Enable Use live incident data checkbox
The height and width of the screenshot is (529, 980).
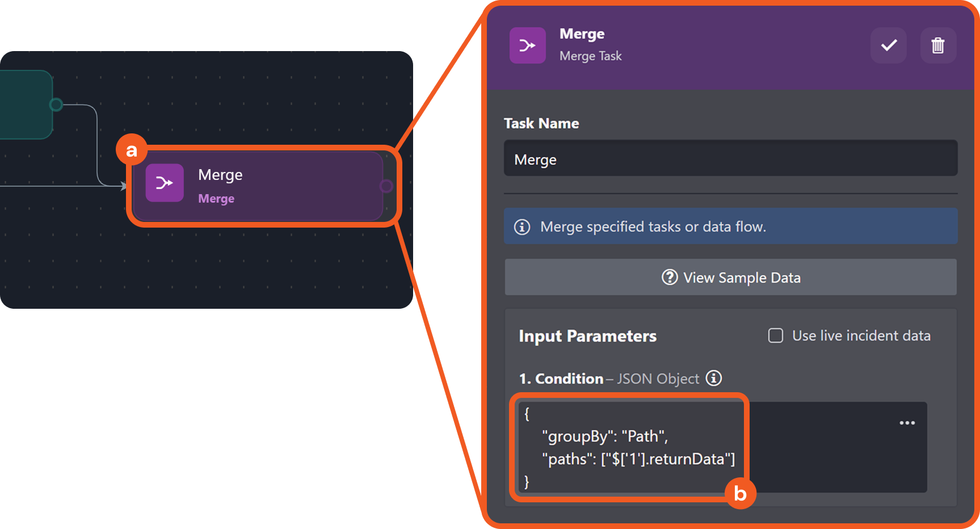(776, 335)
